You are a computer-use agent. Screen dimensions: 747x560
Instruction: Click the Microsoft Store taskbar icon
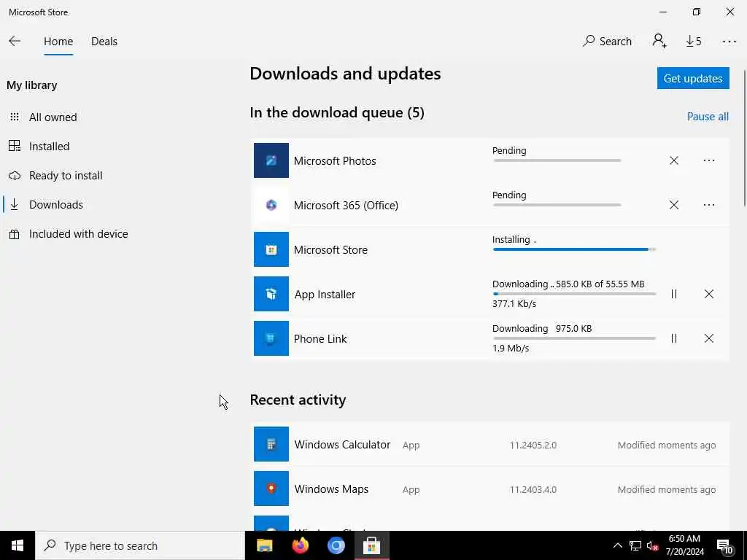(371, 545)
